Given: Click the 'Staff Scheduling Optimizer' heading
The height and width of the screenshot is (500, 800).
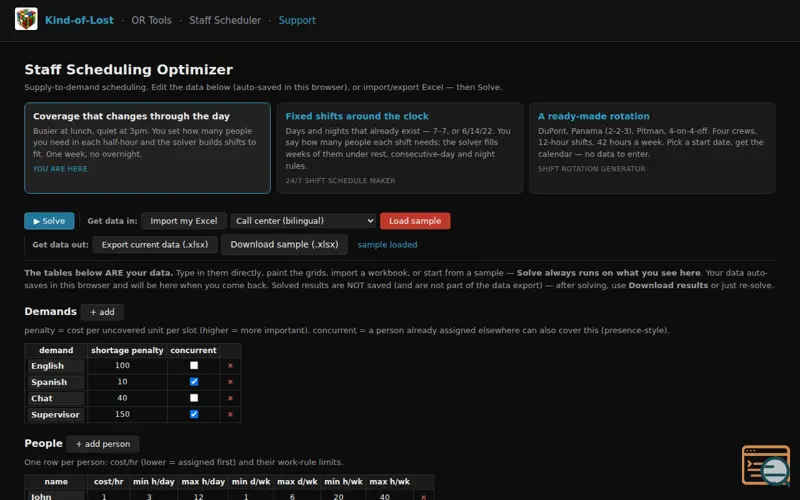Looking at the screenshot, I should [x=129, y=69].
